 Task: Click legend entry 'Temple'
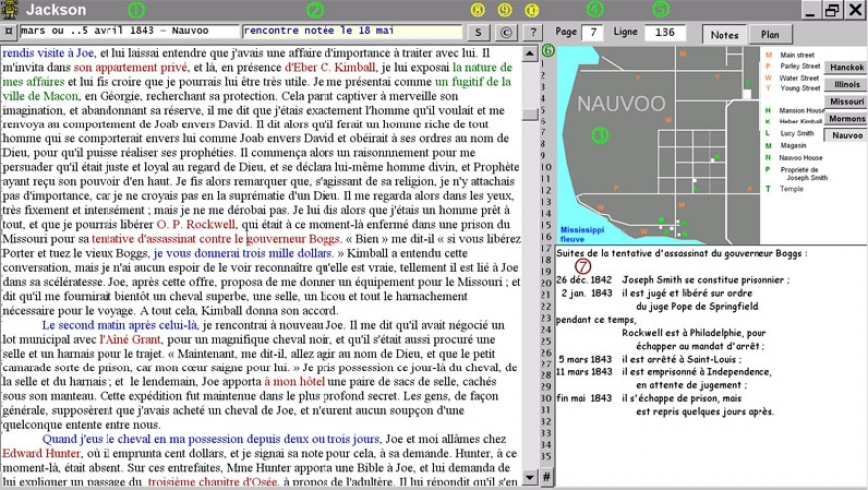click(791, 189)
